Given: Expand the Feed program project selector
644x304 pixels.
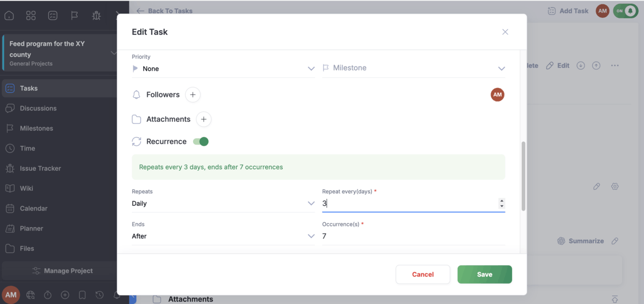Looking at the screenshot, I should pyautogui.click(x=113, y=53).
